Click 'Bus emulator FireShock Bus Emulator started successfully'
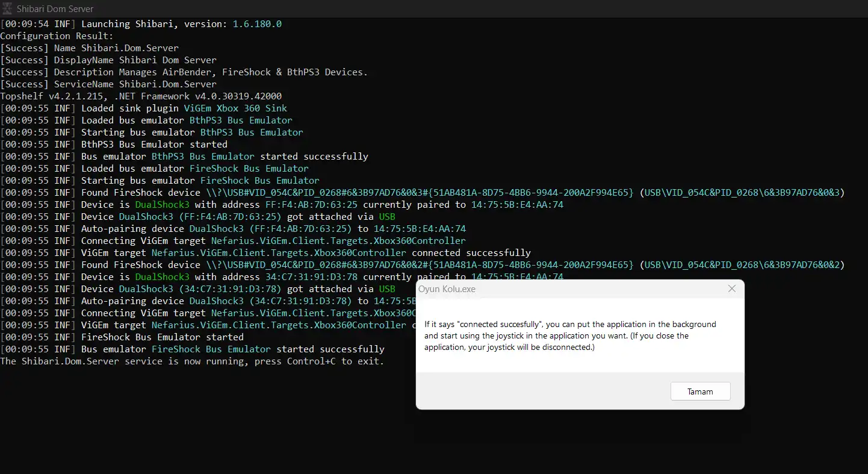 [x=192, y=349]
